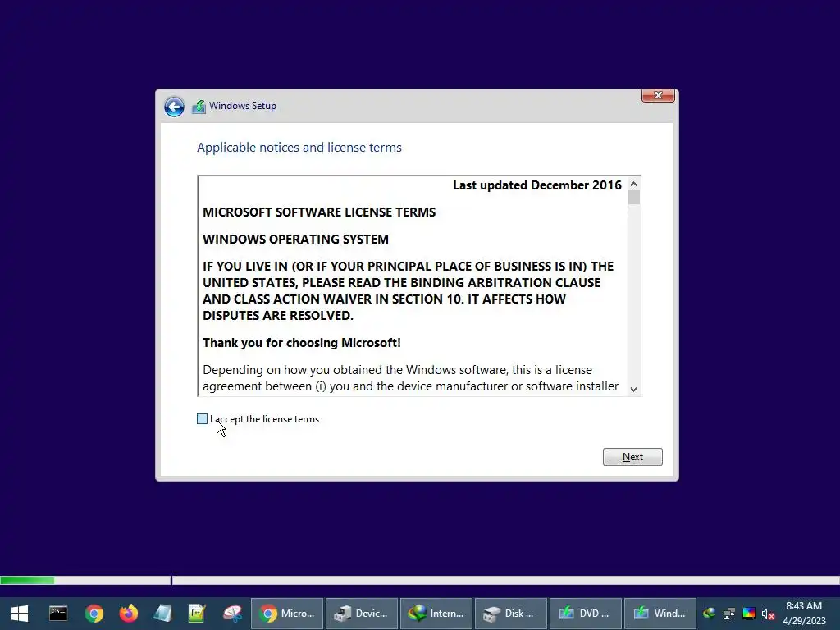
Task: Switch to the 'Wind...' taskbar window
Action: pyautogui.click(x=660, y=614)
